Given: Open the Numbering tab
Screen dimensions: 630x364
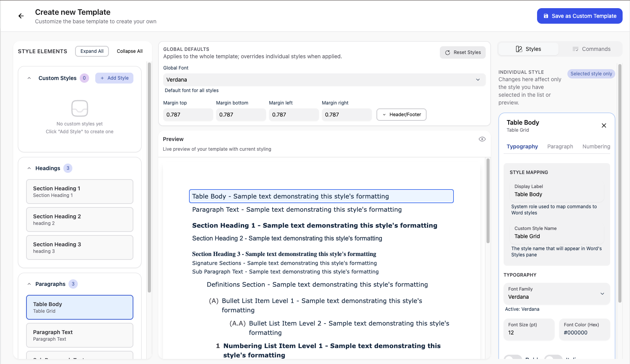Looking at the screenshot, I should [x=596, y=146].
